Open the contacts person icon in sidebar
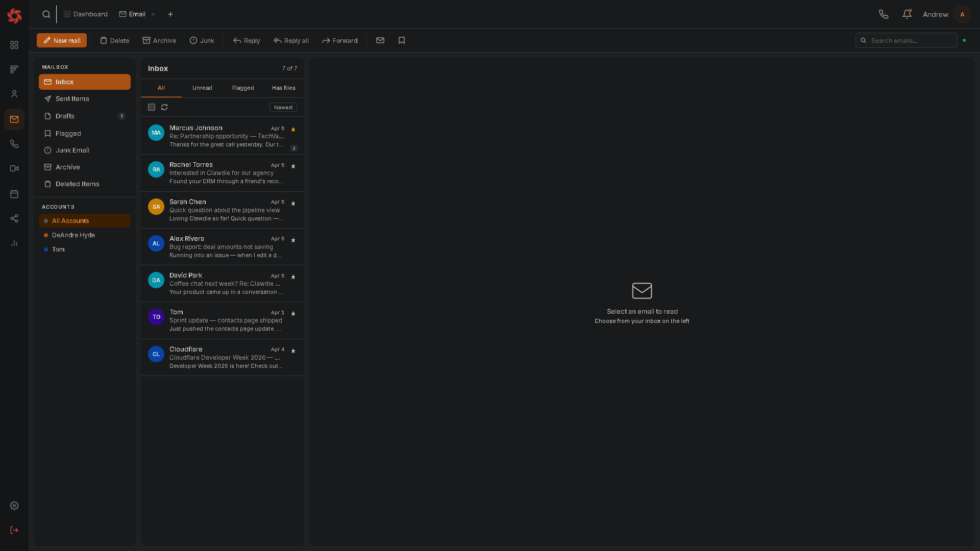This screenshot has width=980, height=551. pos(14,94)
